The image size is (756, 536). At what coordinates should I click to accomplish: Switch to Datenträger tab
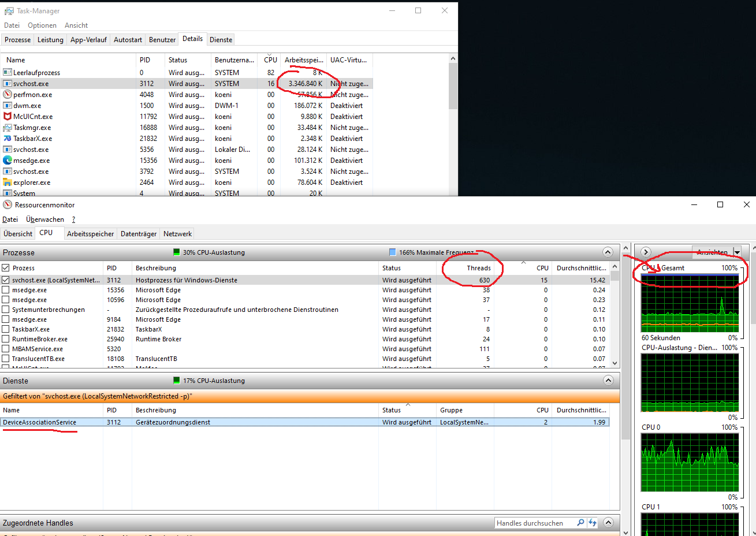point(139,234)
